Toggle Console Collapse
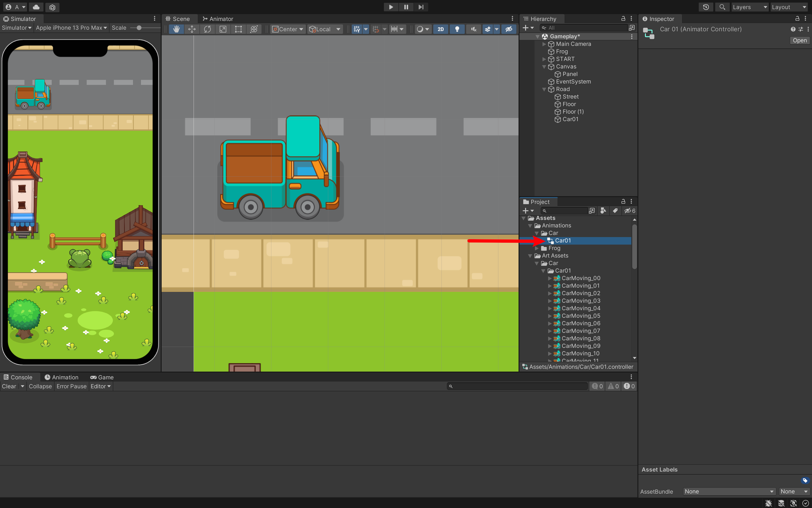 tap(40, 386)
